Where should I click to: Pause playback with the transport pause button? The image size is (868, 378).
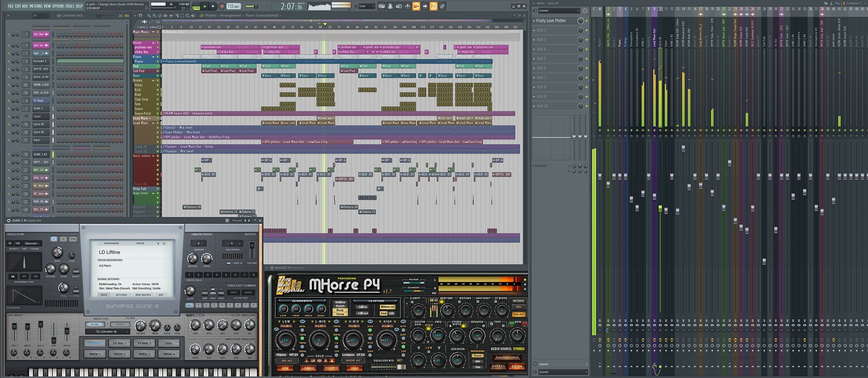tap(204, 6)
